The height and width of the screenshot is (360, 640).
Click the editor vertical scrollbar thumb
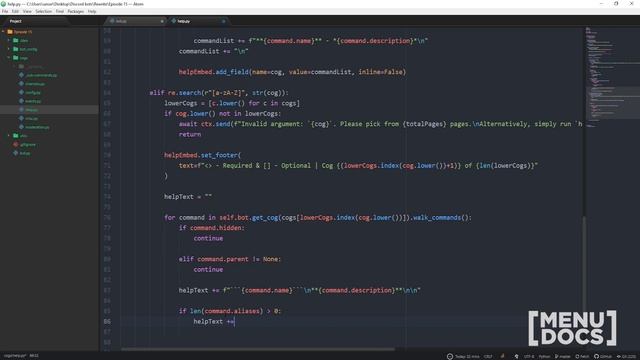[x=584, y=263]
